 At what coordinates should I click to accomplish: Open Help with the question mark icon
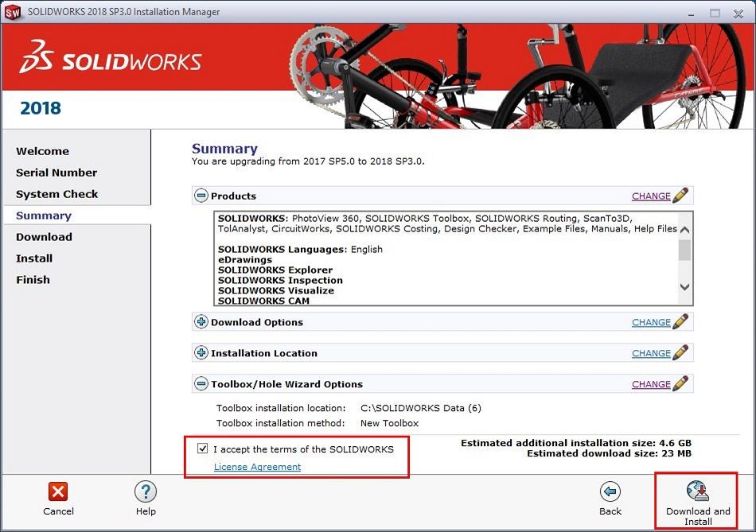146,492
